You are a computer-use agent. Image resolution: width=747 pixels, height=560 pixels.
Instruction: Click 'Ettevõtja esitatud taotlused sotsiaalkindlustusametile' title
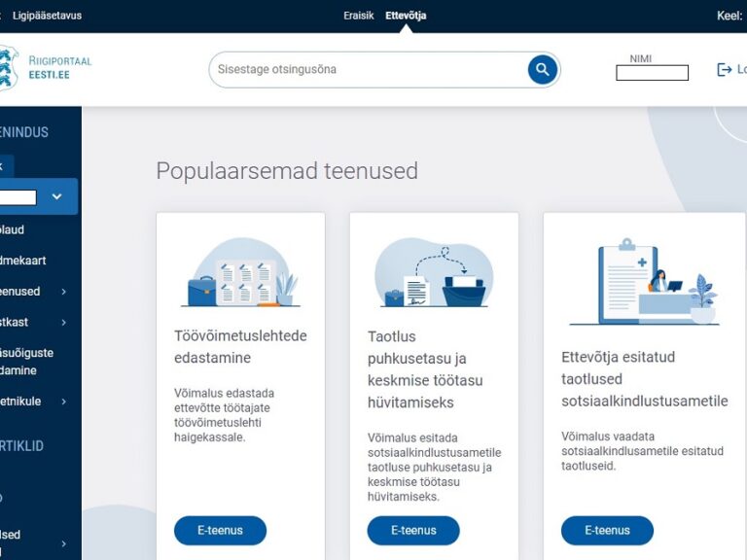(x=645, y=379)
